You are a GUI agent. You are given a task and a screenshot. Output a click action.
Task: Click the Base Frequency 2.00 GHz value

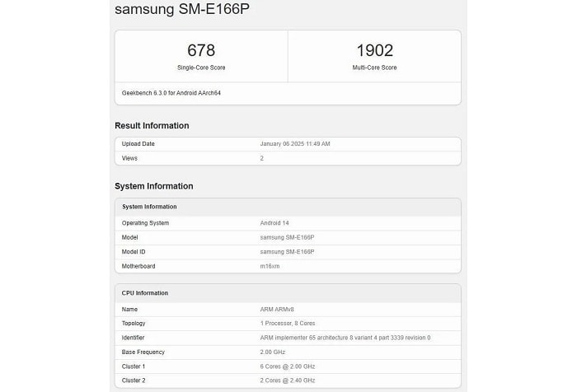(274, 352)
